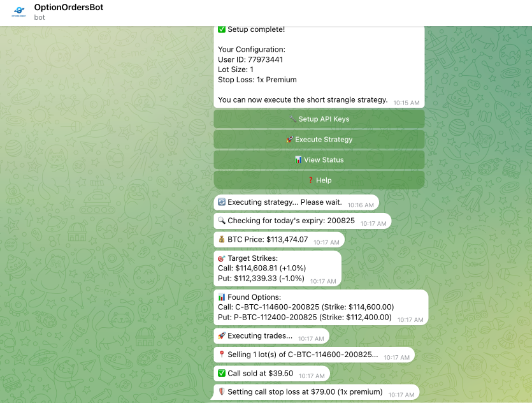Click the green checkmark beside Call sold

[x=222, y=373]
